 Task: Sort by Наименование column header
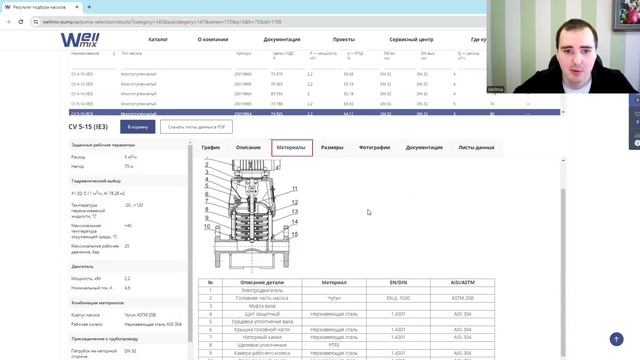tap(85, 53)
